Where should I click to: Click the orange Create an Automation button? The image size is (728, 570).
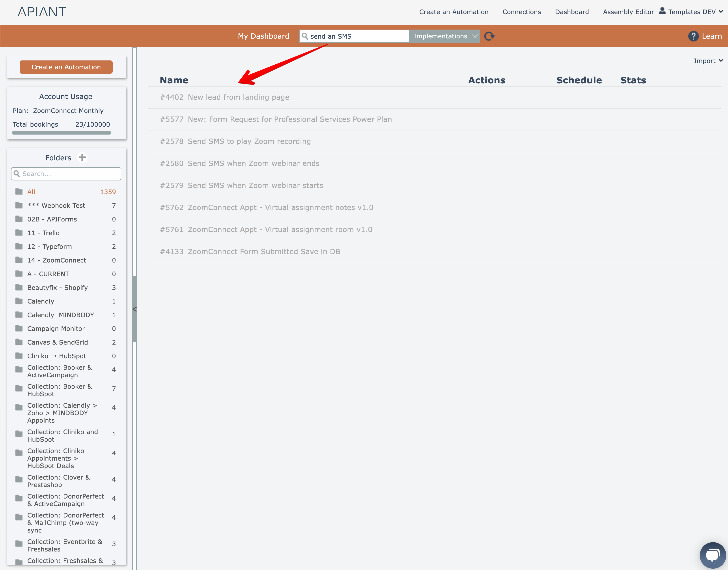pos(66,67)
